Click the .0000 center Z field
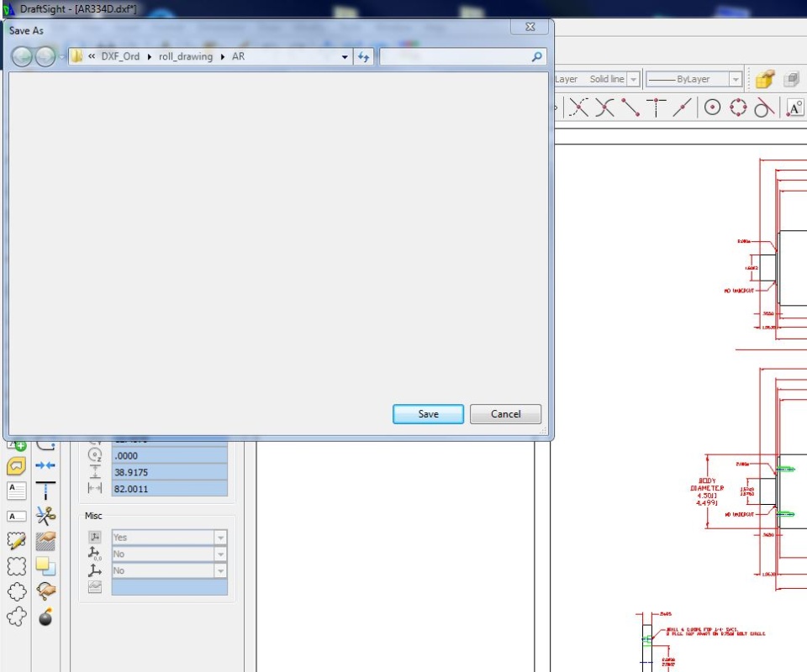This screenshot has width=807, height=672. pos(169,455)
